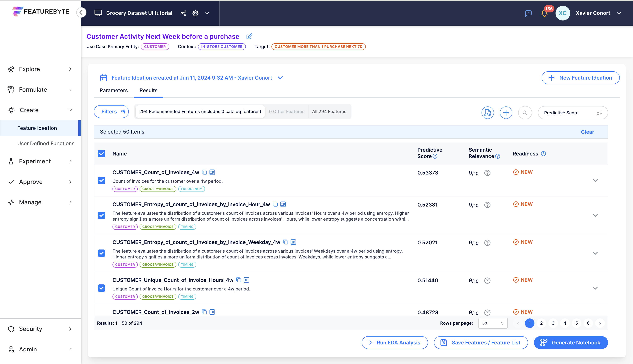This screenshot has width=633, height=364.
Task: Collapse the Create sidebar menu
Action: (x=40, y=110)
